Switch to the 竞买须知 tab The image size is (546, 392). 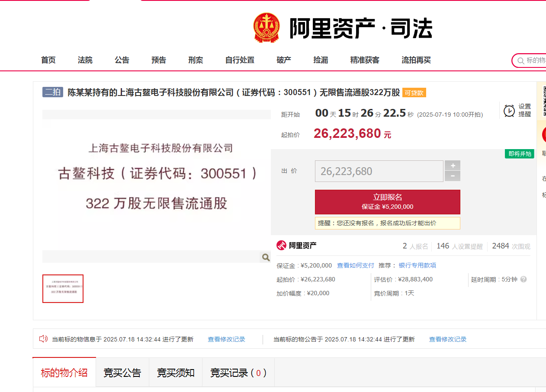tap(176, 372)
